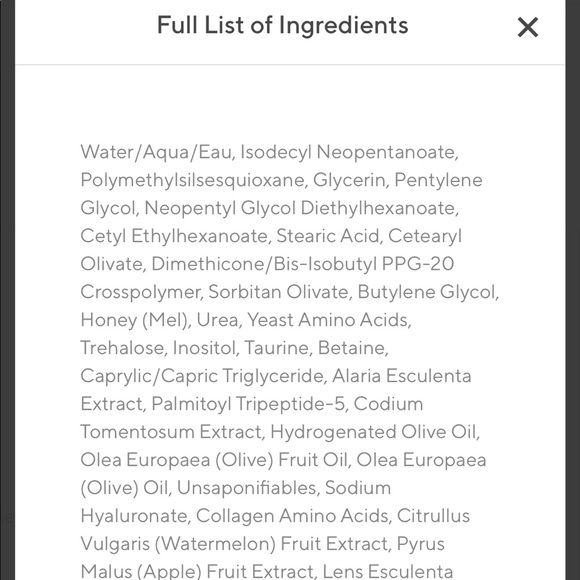Click the Neopentyl Glycol Diethylhexanoate text
Viewport: 580px width, 580px height.
[x=301, y=208]
